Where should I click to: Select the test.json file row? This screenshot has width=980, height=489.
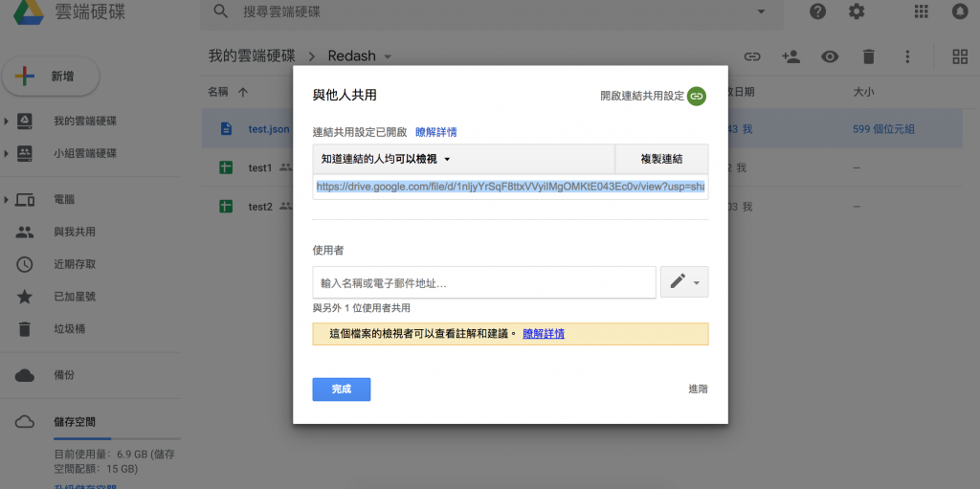pyautogui.click(x=581, y=129)
